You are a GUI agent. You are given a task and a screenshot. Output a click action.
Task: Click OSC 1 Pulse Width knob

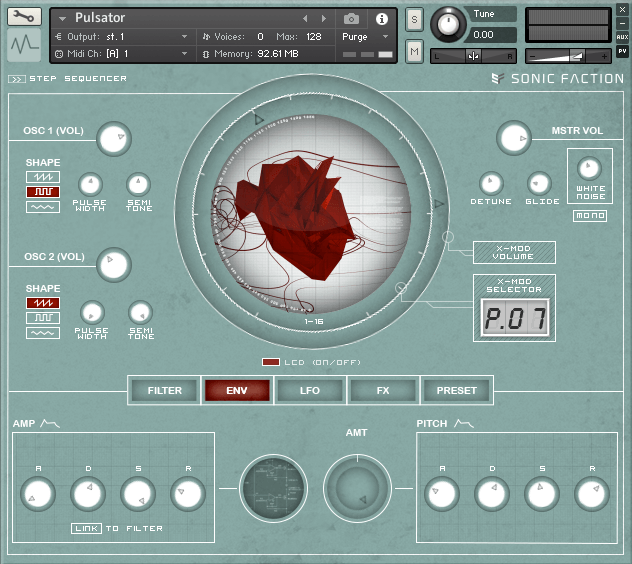pos(90,184)
